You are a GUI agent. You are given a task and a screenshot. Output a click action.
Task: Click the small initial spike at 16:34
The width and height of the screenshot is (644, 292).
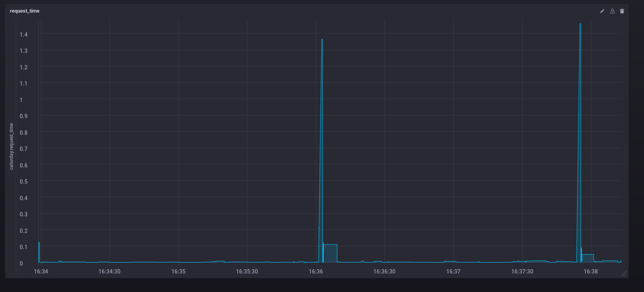click(x=39, y=252)
